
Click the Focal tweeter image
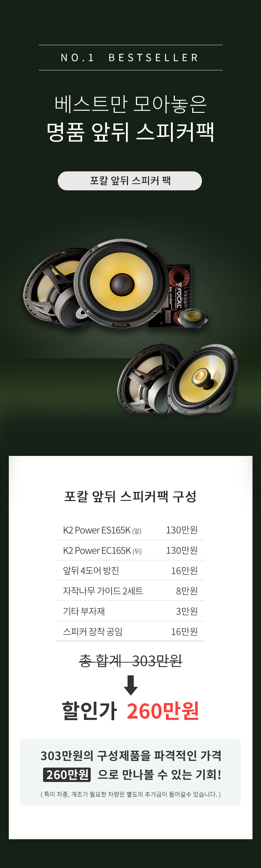193,318
